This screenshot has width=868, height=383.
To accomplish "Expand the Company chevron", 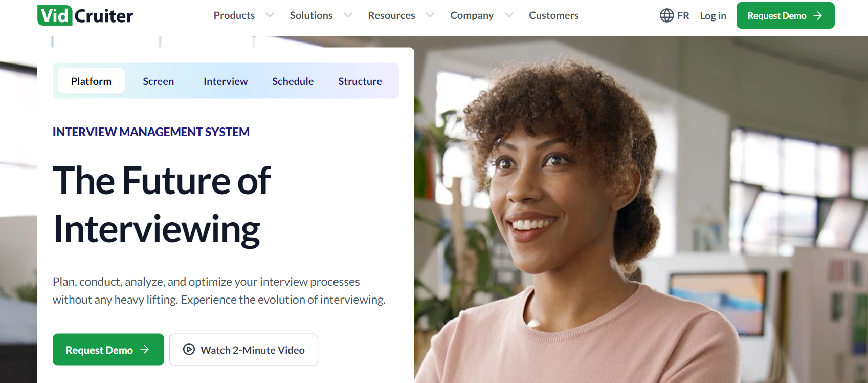I will 509,15.
